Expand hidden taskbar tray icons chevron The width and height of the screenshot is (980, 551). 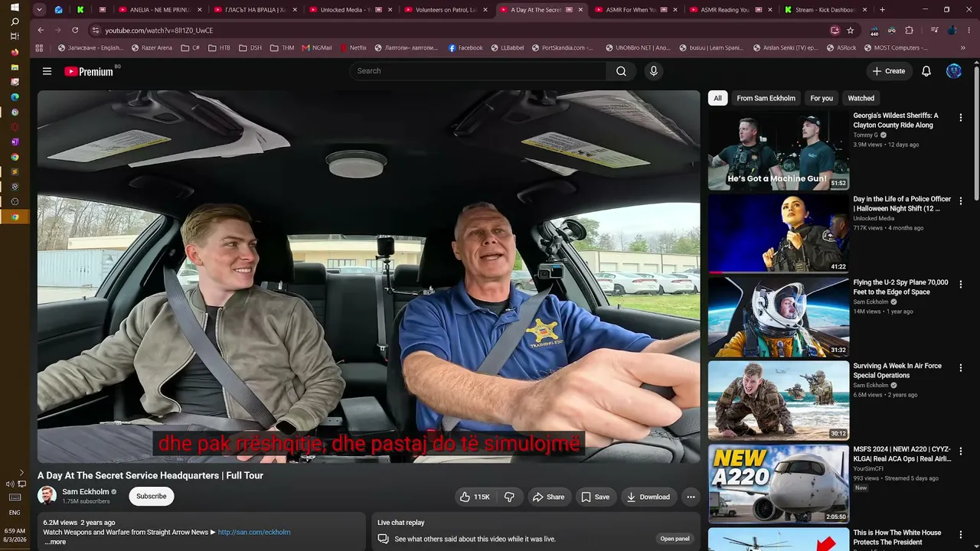click(21, 472)
